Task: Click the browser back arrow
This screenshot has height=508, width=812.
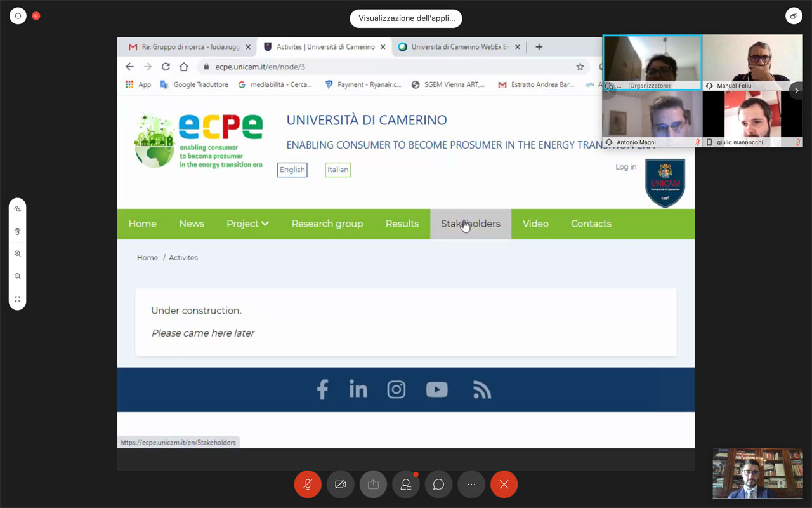Action: pyautogui.click(x=129, y=67)
